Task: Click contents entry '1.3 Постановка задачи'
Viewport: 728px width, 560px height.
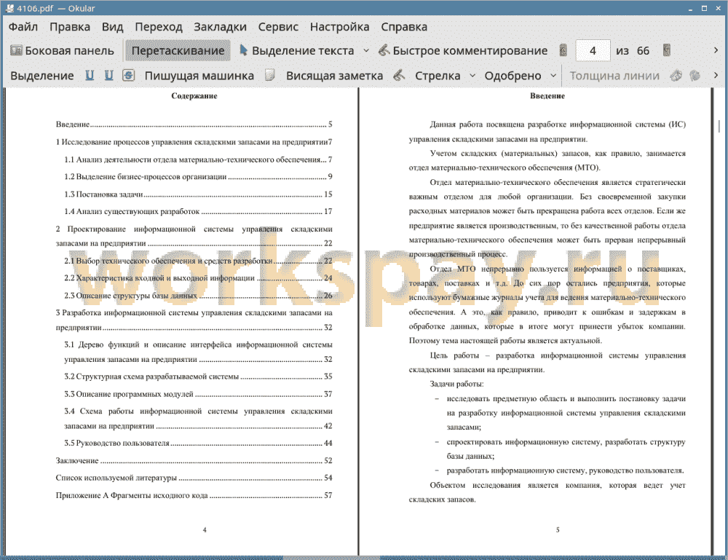Action: point(198,194)
